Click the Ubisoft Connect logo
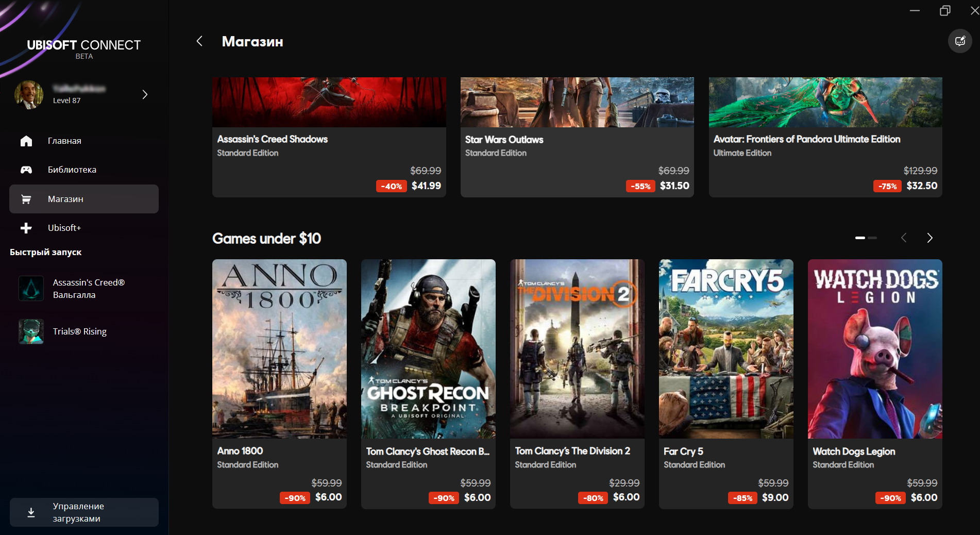 click(x=83, y=49)
